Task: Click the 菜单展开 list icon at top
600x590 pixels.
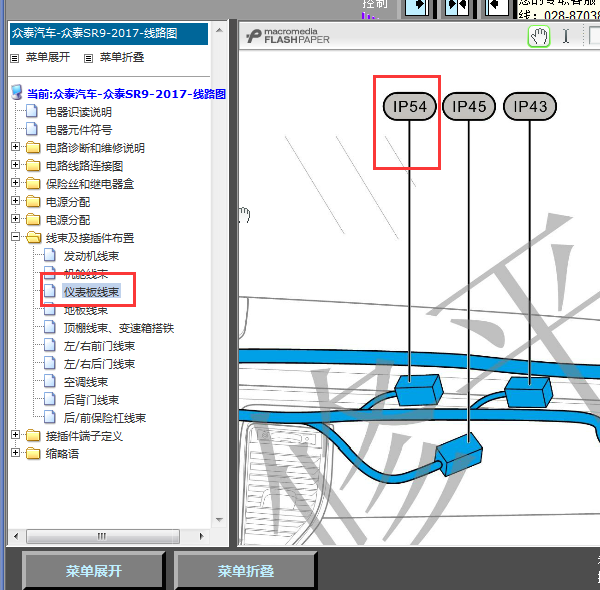Action: tap(15, 58)
